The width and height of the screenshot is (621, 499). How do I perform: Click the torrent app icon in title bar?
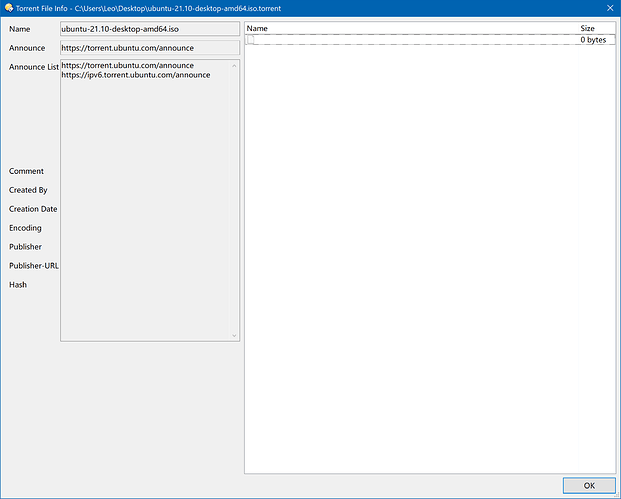click(9, 8)
